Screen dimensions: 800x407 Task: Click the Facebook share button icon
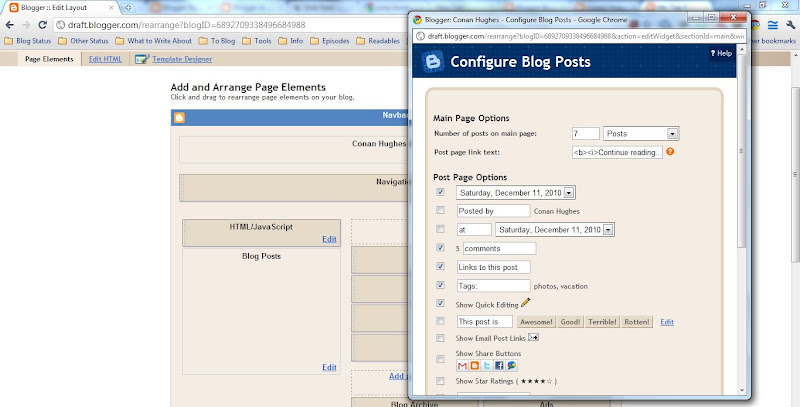point(499,365)
